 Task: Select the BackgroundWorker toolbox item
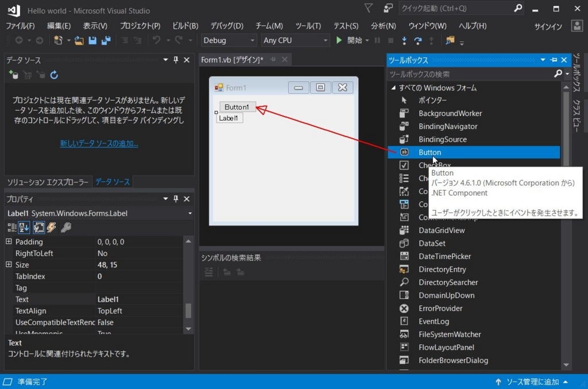pyautogui.click(x=474, y=113)
